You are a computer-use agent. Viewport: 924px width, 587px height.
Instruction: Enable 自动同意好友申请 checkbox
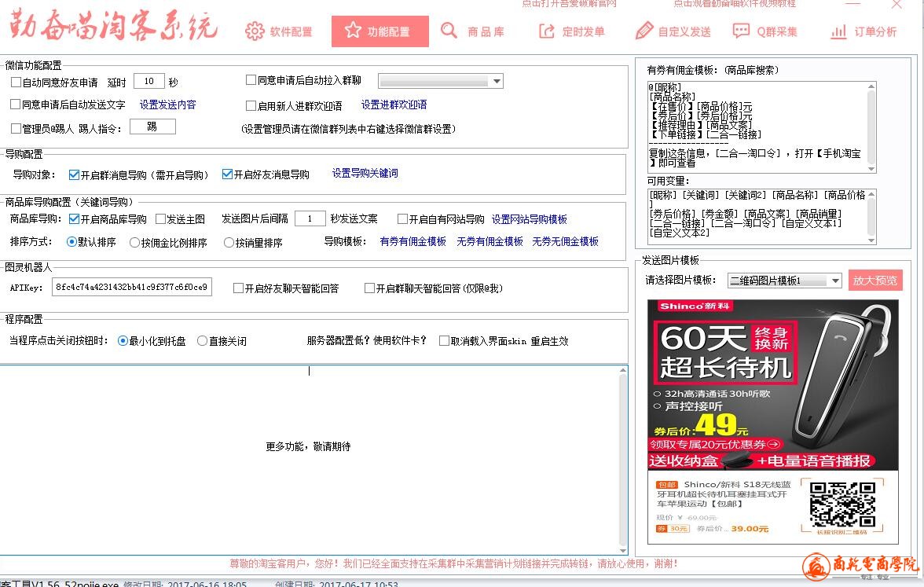pyautogui.click(x=16, y=82)
